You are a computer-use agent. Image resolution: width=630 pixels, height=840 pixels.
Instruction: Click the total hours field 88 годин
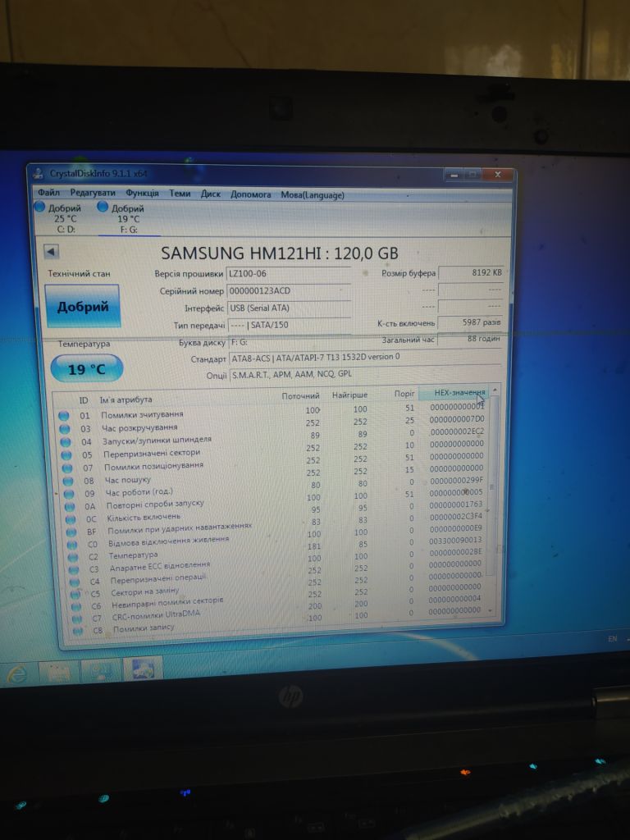(471, 339)
